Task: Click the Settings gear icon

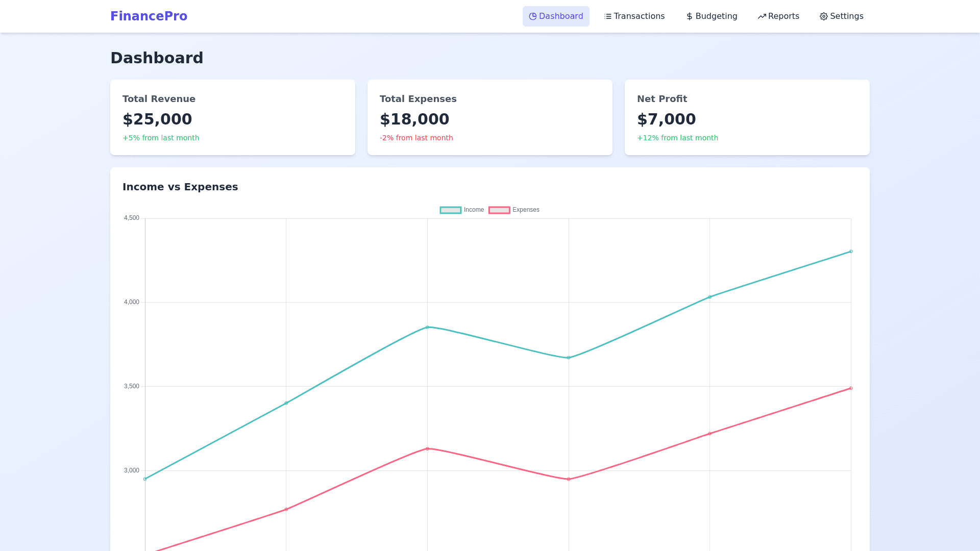Action: point(823,16)
